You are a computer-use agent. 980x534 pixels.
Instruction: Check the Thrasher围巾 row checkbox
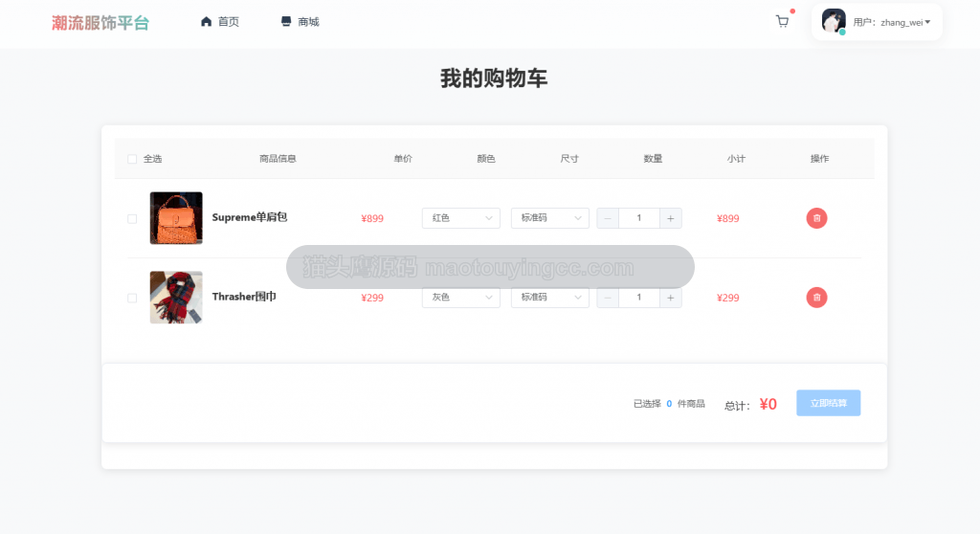132,298
